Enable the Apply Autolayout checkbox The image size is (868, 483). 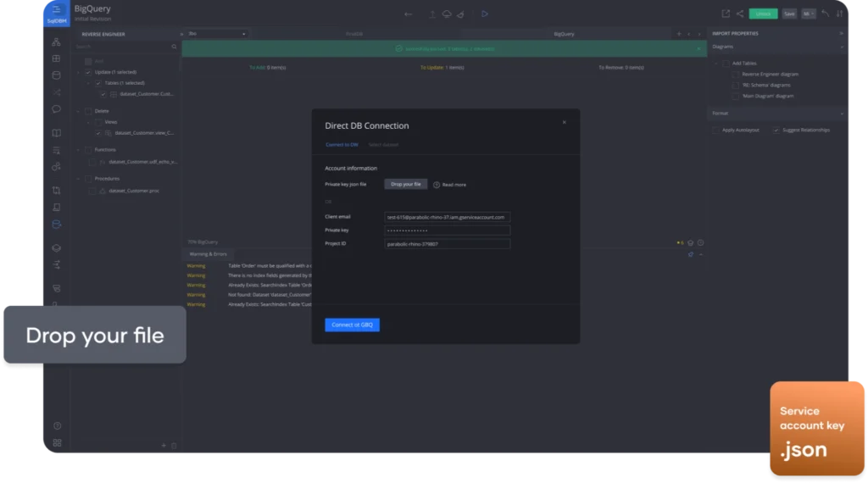[716, 130]
